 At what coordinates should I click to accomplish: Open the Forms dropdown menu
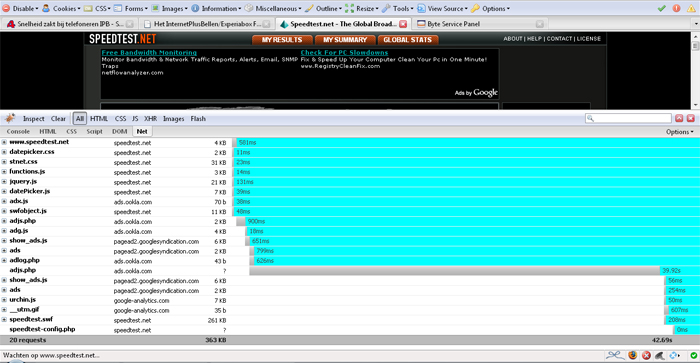(x=130, y=8)
